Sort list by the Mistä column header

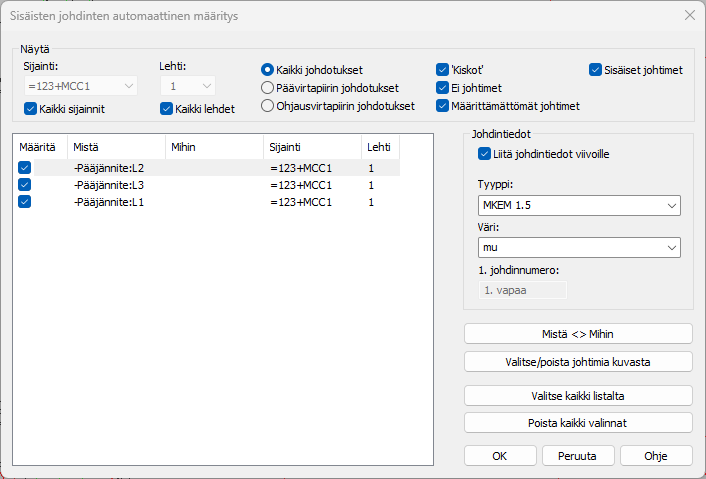tap(116, 147)
